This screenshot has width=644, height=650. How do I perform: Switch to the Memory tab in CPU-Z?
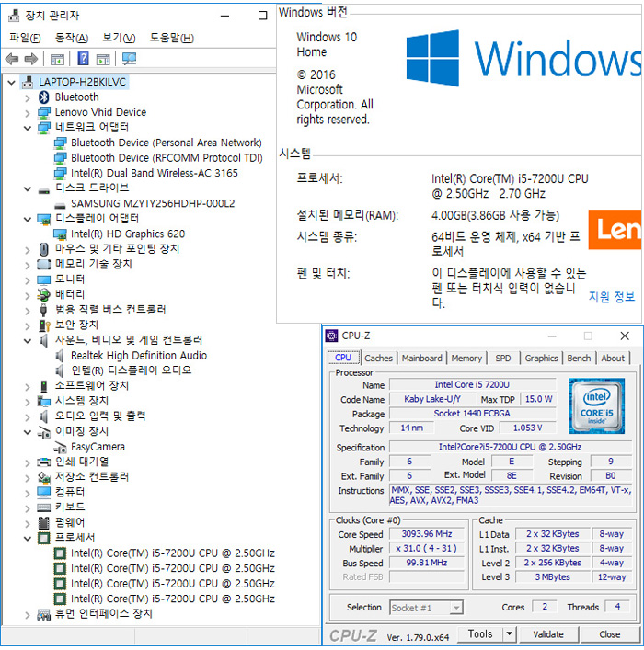coord(466,359)
